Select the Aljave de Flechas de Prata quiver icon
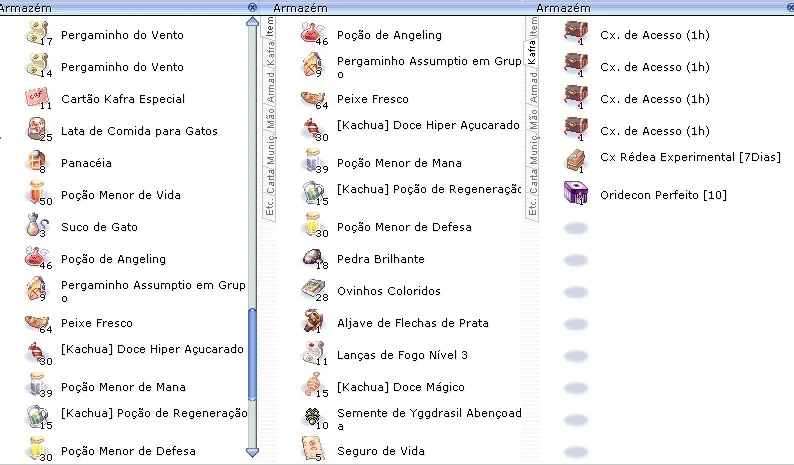 (313, 321)
